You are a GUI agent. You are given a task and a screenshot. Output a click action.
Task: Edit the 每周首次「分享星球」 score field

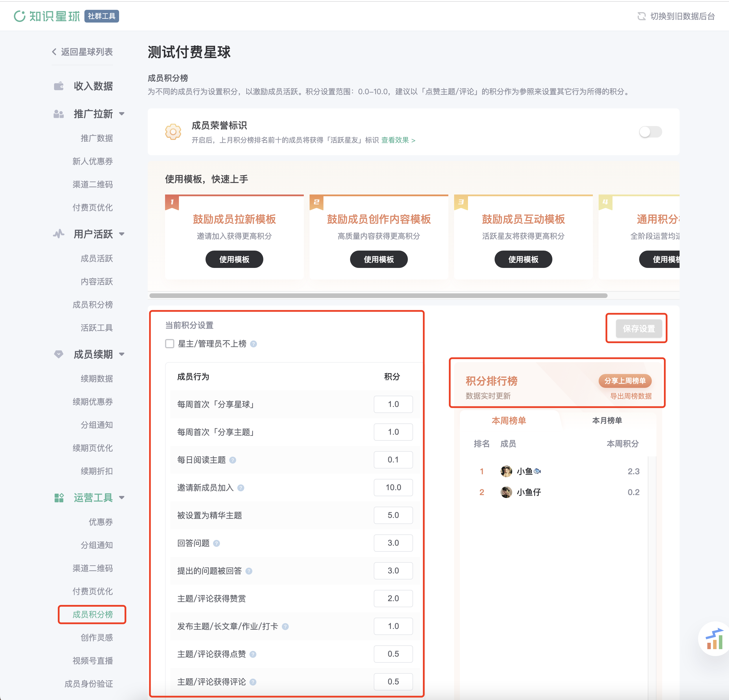pos(393,404)
